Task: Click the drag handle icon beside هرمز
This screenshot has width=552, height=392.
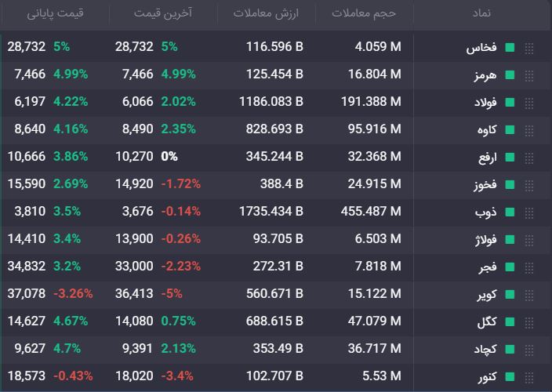Action: click(528, 75)
